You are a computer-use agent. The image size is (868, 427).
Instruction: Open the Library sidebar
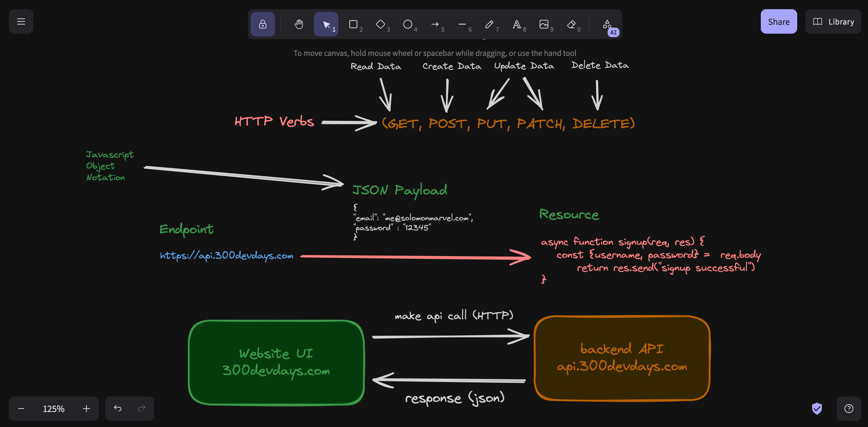pyautogui.click(x=833, y=21)
